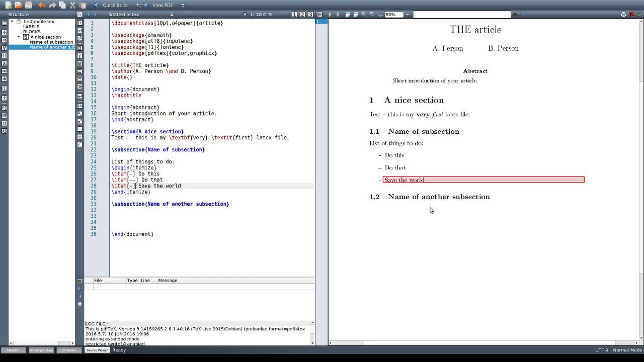Go to next PDF page
The image size is (644, 362).
tap(338, 15)
